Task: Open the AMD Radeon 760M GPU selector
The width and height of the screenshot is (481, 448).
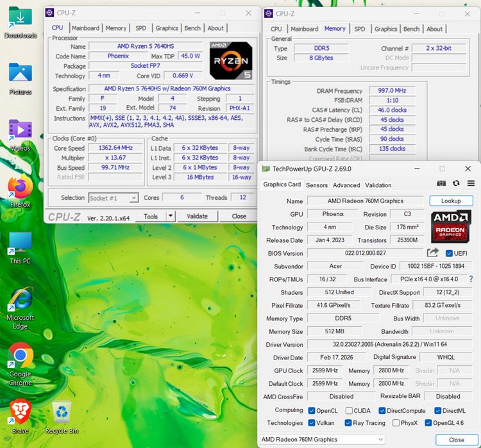Action: tap(322, 440)
